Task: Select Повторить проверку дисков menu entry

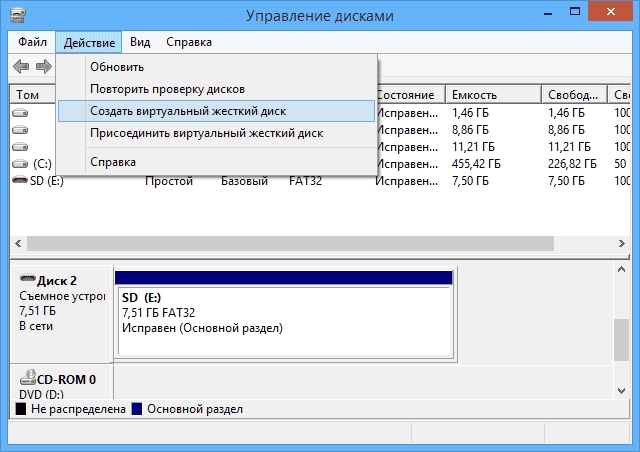Action: [x=167, y=89]
